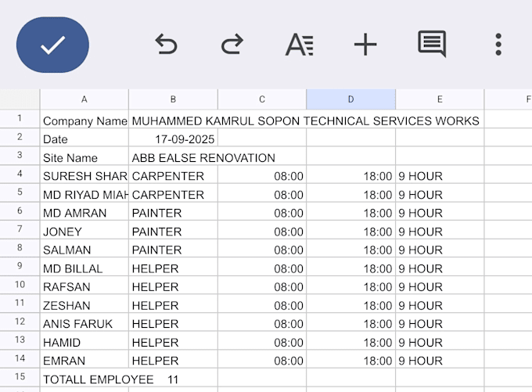The image size is (532, 392).
Task: Click the date cell 17-09-2025
Action: click(x=174, y=138)
